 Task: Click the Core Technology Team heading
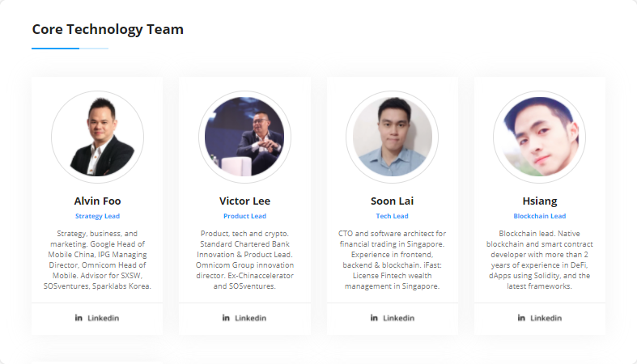click(x=108, y=30)
